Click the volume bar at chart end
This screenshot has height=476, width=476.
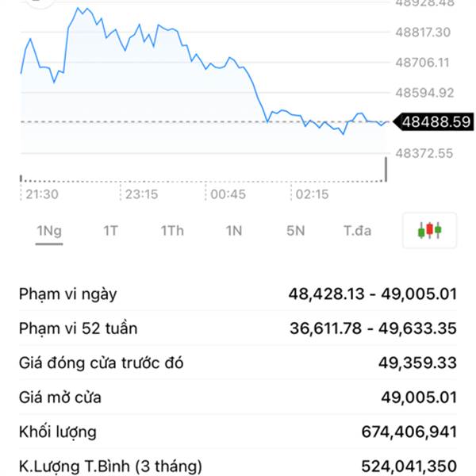[386, 169]
